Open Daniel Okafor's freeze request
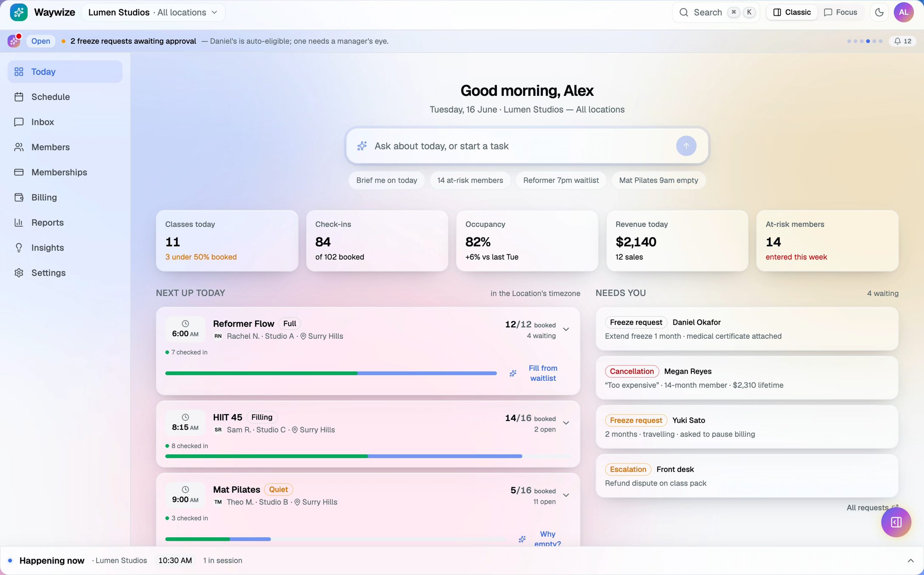This screenshot has width=924, height=575. (x=747, y=329)
